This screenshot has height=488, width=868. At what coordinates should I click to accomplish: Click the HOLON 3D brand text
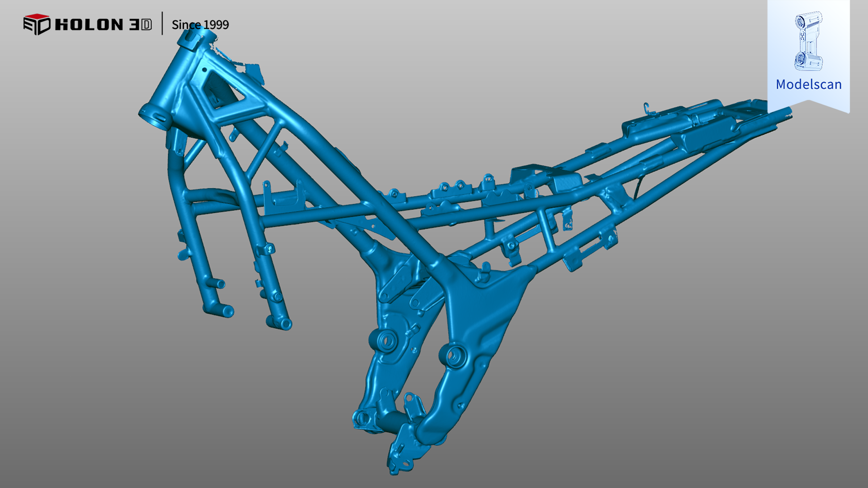point(103,24)
